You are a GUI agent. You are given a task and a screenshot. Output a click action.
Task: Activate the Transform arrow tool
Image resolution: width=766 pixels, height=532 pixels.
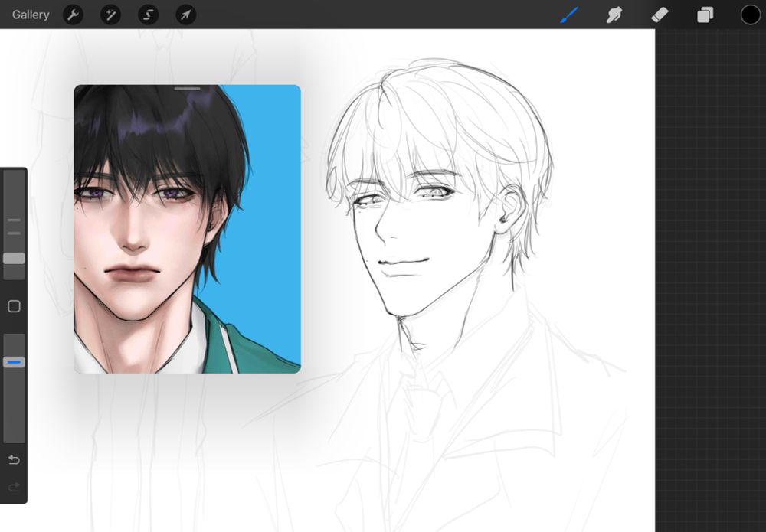click(185, 15)
